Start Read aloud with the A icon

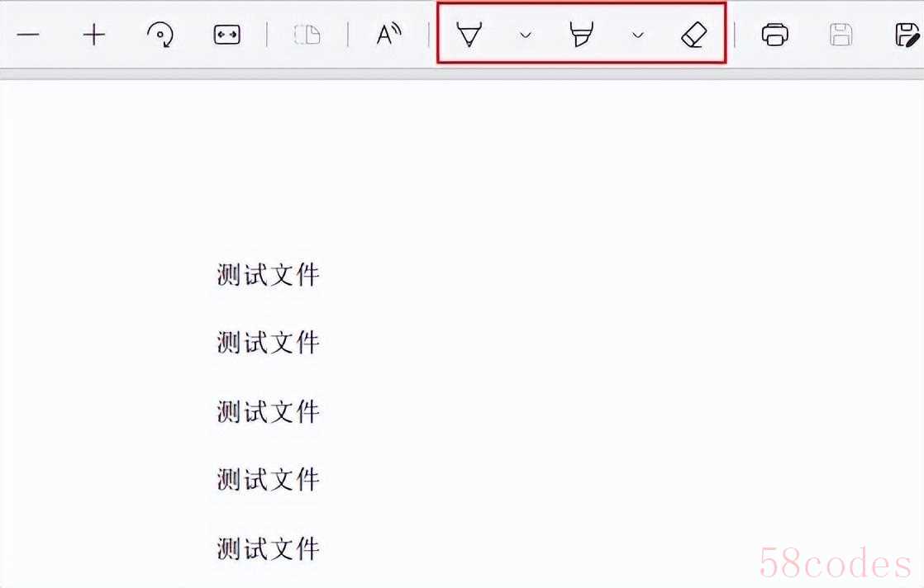click(x=389, y=35)
